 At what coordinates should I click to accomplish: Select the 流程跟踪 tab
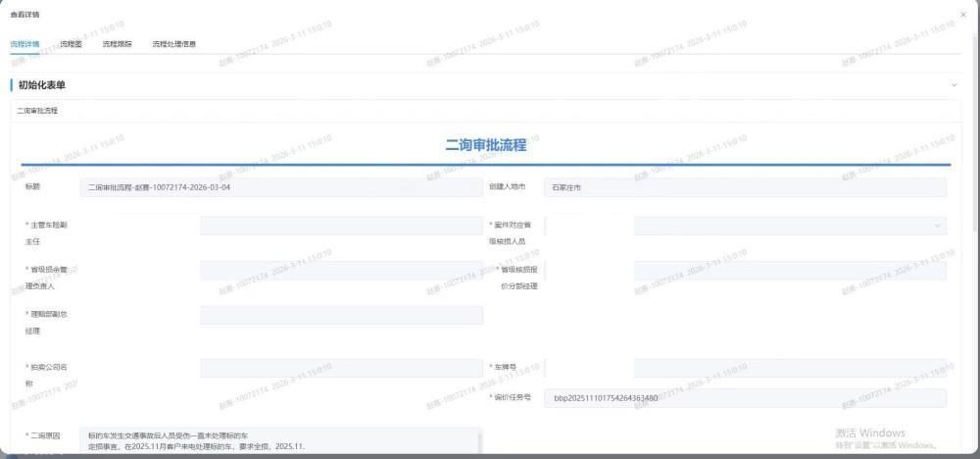(117, 44)
